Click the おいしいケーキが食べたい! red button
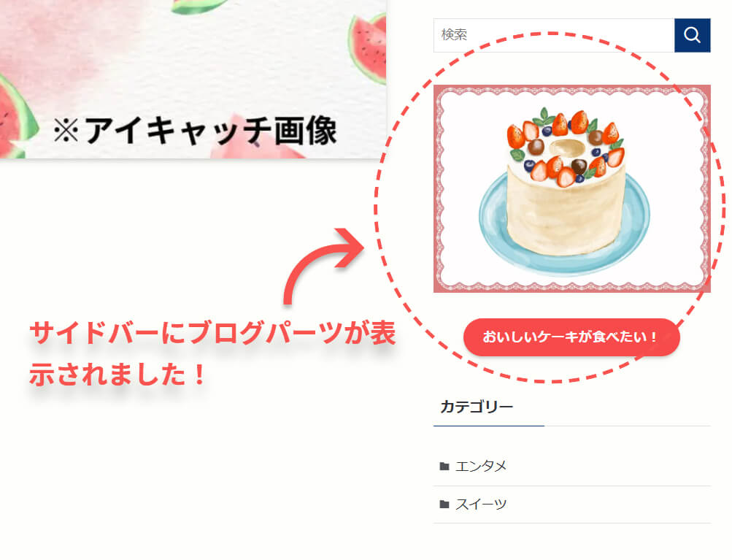The image size is (732, 560). (571, 337)
